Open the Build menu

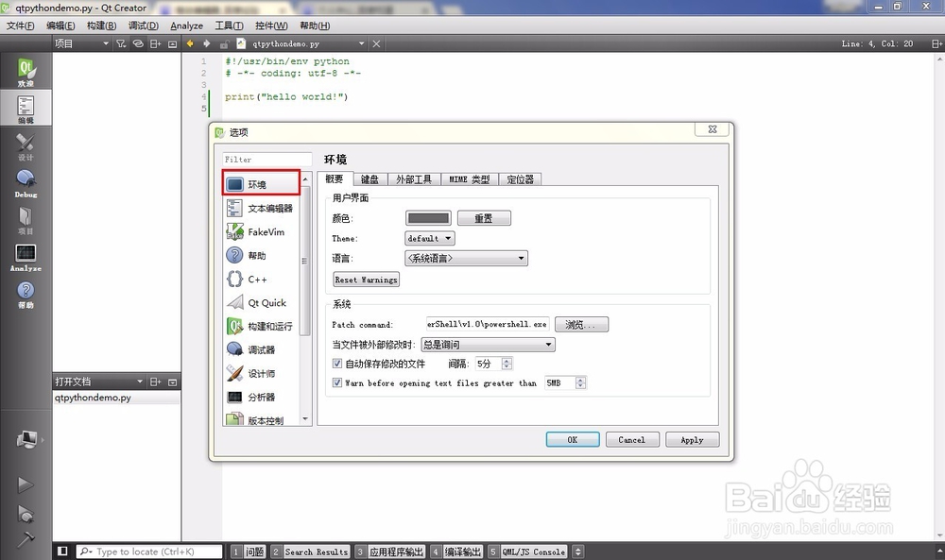[101, 25]
